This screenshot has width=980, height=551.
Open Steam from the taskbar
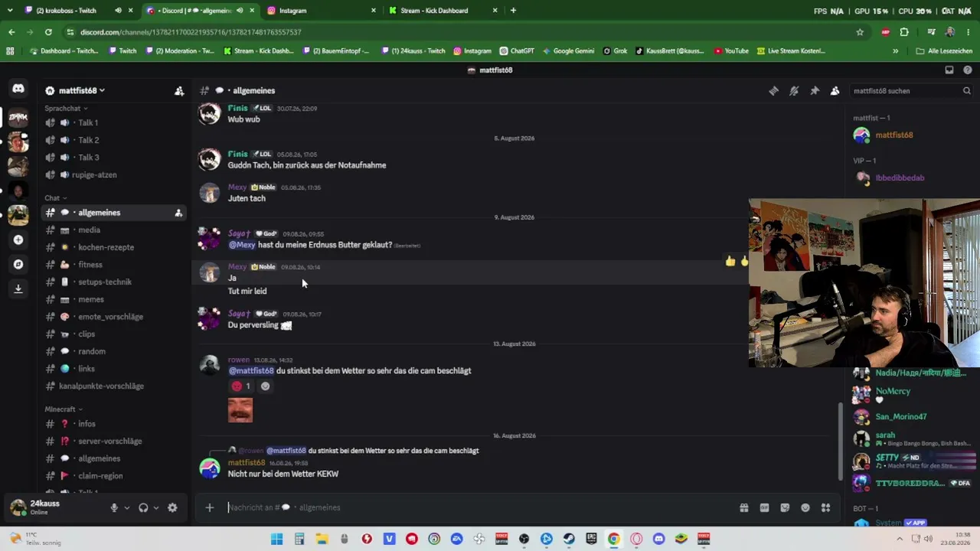[569, 539]
